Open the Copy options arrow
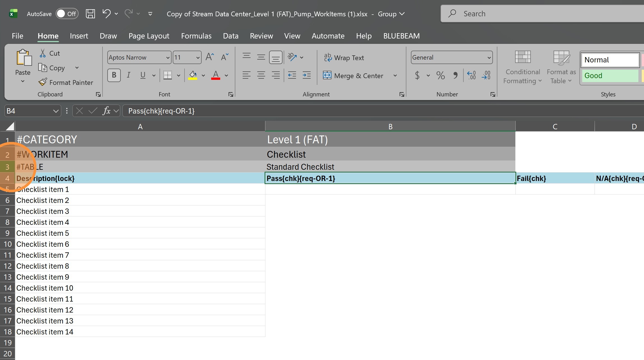 [77, 68]
